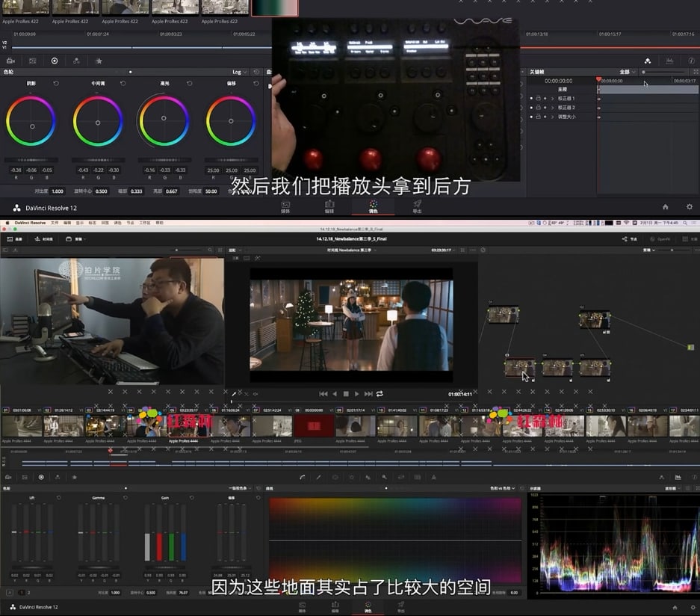This screenshot has height=616, width=700.
Task: Click the gallery search magnifier in lower window
Action: 210,250
